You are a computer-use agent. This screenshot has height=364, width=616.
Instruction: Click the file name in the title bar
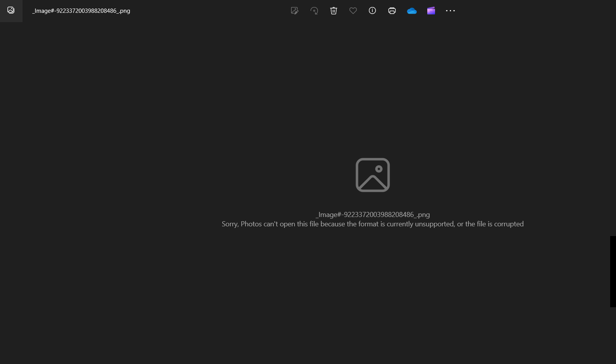[x=81, y=11]
